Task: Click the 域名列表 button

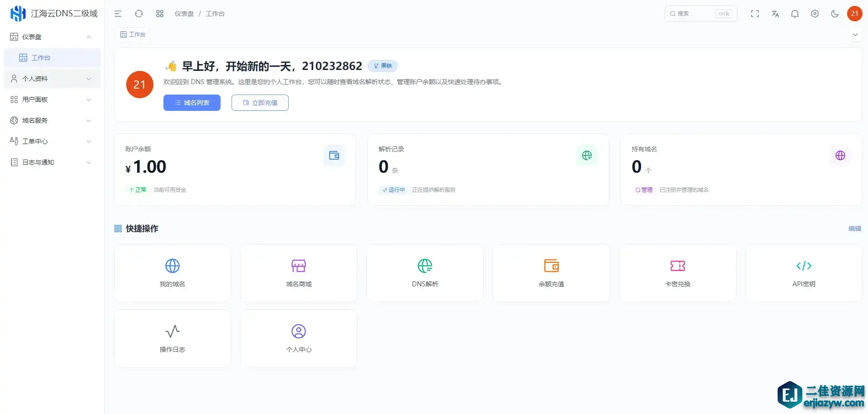Action: click(192, 103)
